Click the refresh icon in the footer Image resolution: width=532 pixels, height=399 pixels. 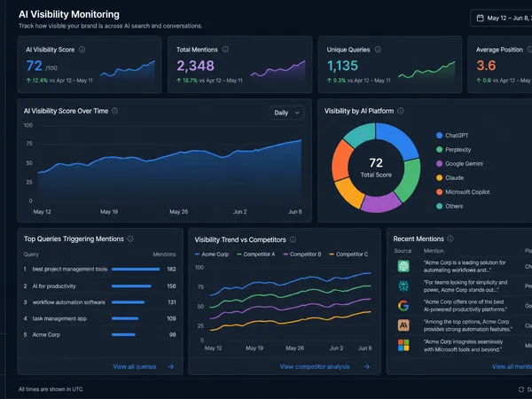click(x=521, y=389)
